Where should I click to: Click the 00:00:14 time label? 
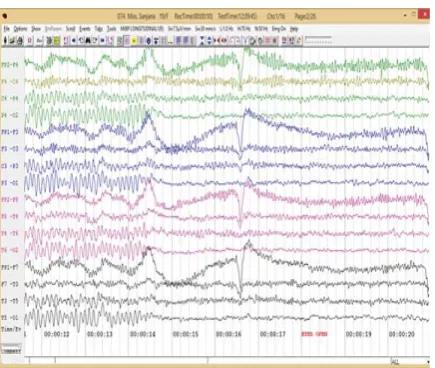pos(143,334)
